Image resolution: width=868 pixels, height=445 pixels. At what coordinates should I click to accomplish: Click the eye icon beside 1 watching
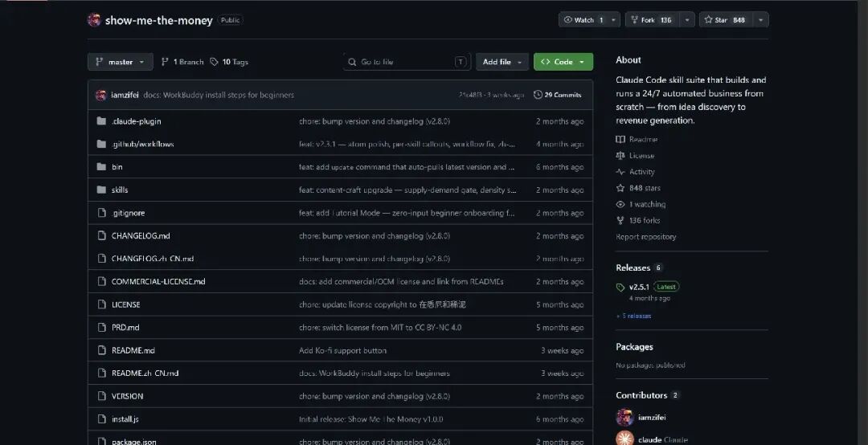(620, 204)
